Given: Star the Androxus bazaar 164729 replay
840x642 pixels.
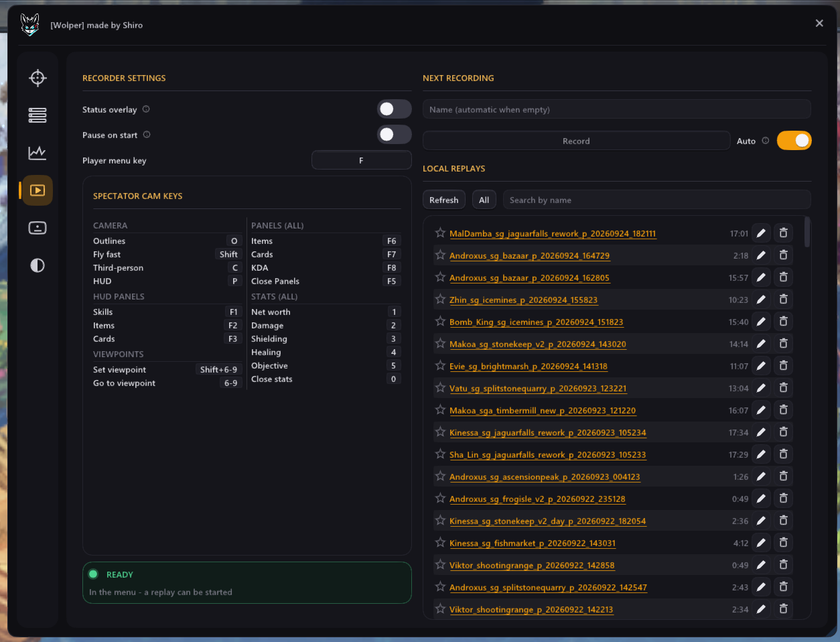Looking at the screenshot, I should [x=440, y=255].
